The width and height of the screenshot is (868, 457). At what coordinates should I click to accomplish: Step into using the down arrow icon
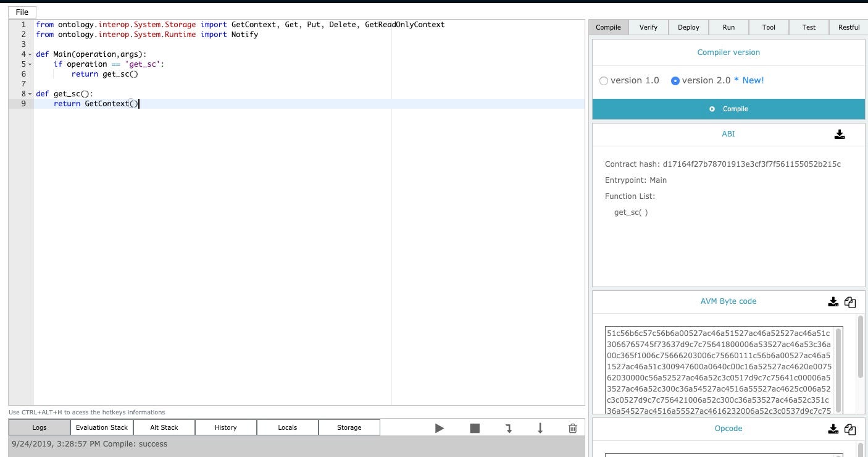[x=540, y=427]
